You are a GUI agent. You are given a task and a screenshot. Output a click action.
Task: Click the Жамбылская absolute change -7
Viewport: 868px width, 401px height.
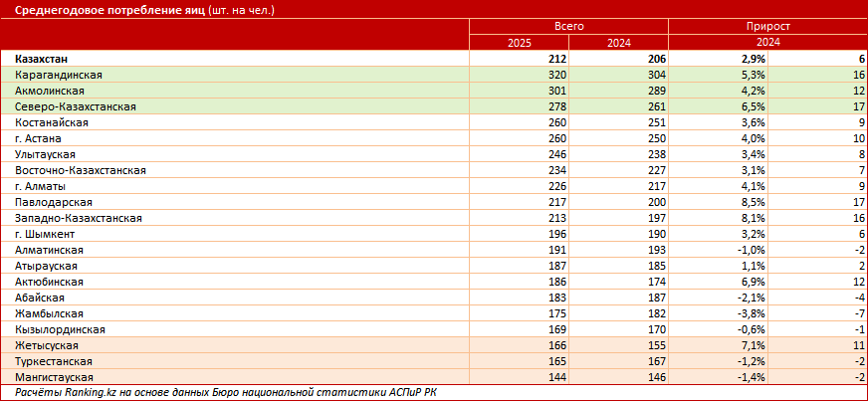pyautogui.click(x=859, y=314)
